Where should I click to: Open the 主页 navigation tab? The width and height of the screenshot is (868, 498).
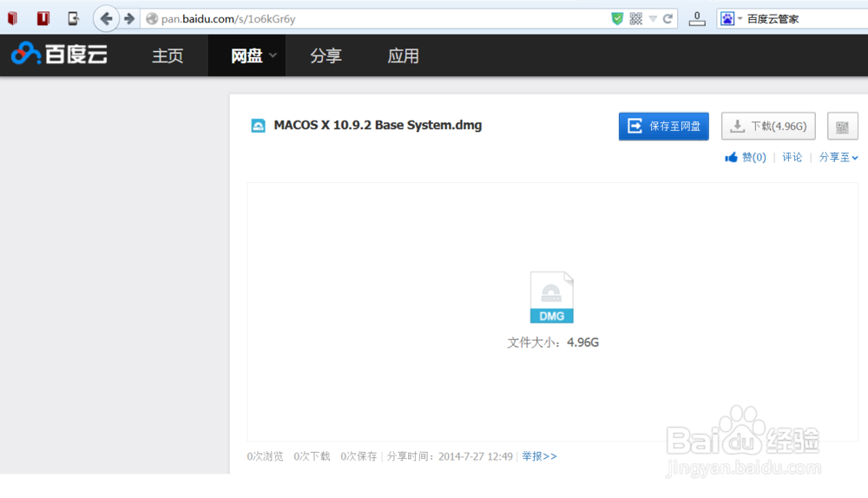168,56
